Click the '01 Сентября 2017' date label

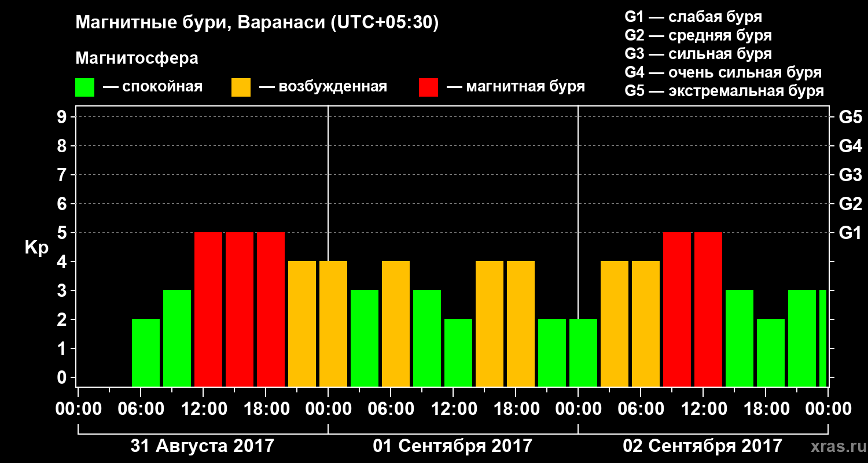tap(452, 446)
